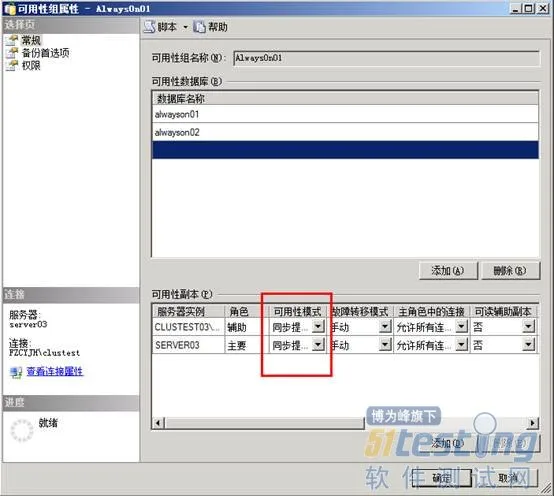
Task: Select the alwayson02 database row
Action: pyautogui.click(x=345, y=132)
